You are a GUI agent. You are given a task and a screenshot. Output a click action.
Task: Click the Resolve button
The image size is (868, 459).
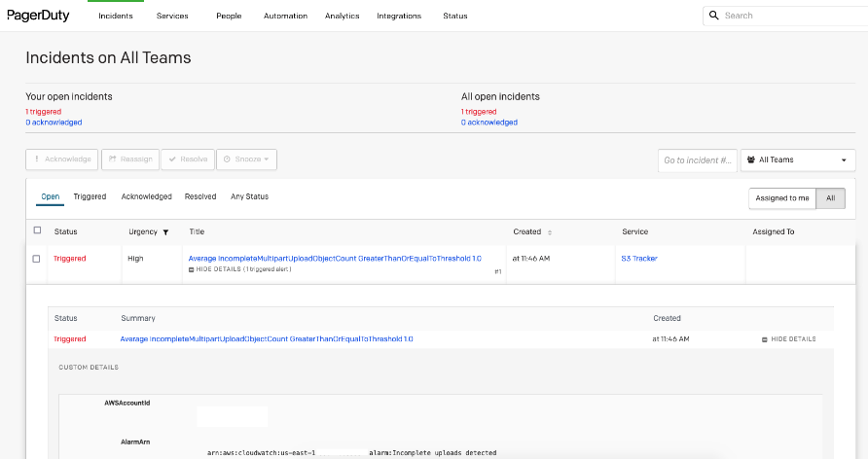click(x=188, y=159)
